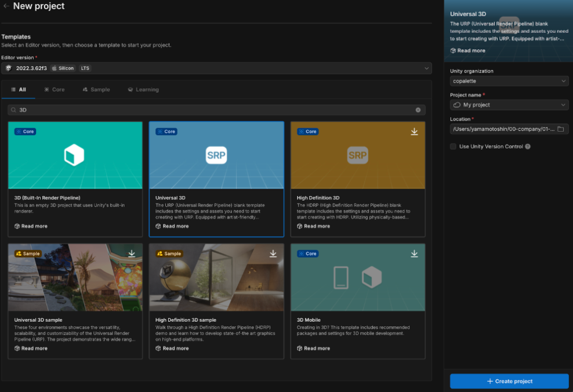Viewport: 573px width, 392px height.
Task: Select the Universal 3D sample thumbnail
Action: click(x=75, y=278)
